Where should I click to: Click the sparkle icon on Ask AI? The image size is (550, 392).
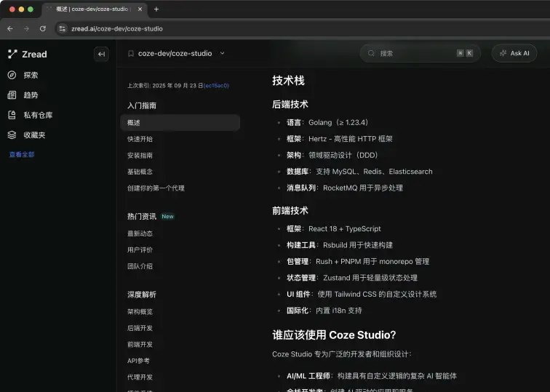pyautogui.click(x=503, y=53)
